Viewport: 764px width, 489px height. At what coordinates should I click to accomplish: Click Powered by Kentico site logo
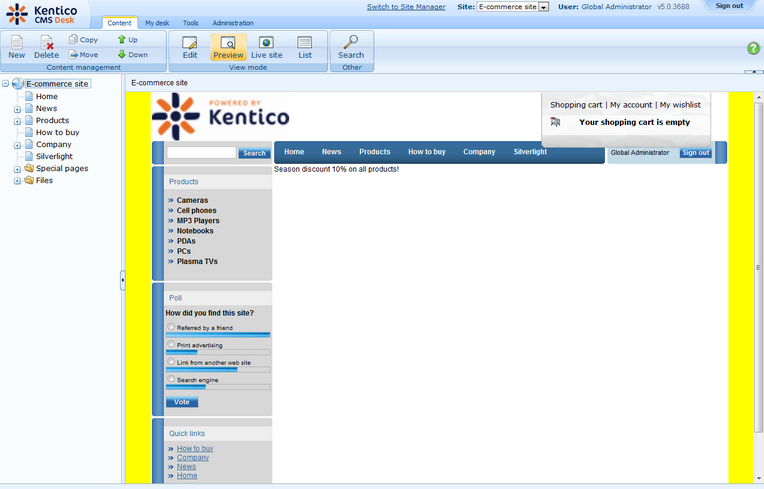click(220, 116)
